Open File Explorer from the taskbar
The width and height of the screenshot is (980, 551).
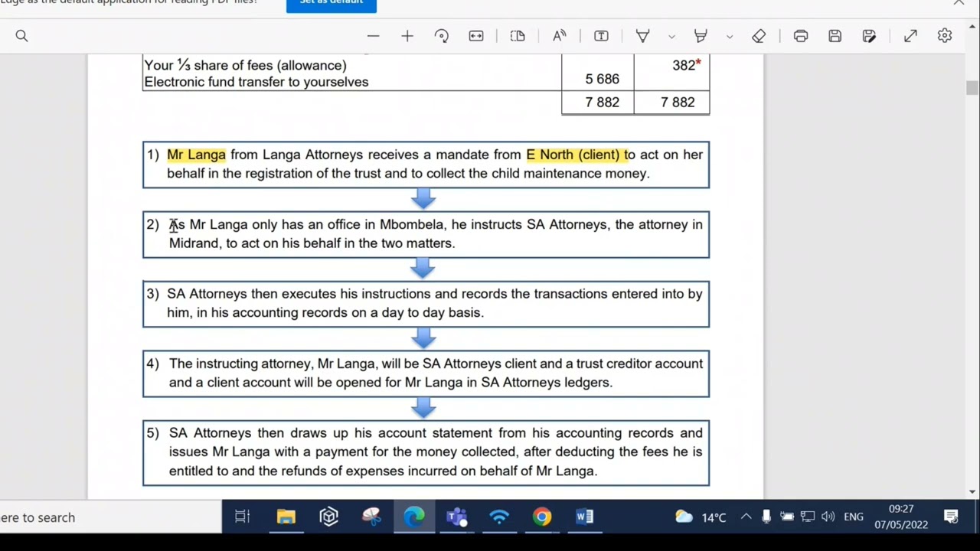point(286,517)
